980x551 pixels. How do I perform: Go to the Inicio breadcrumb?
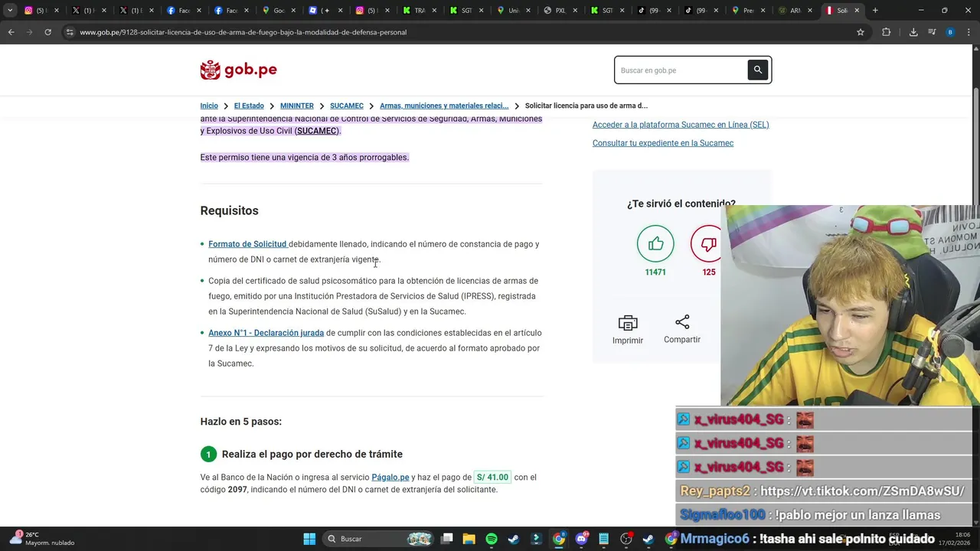[209, 106]
